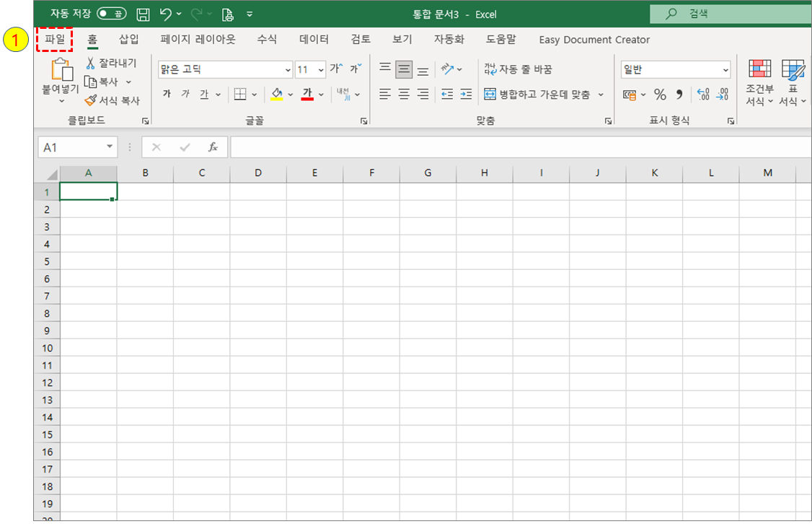Open the Help (도움말) tab

(x=500, y=40)
